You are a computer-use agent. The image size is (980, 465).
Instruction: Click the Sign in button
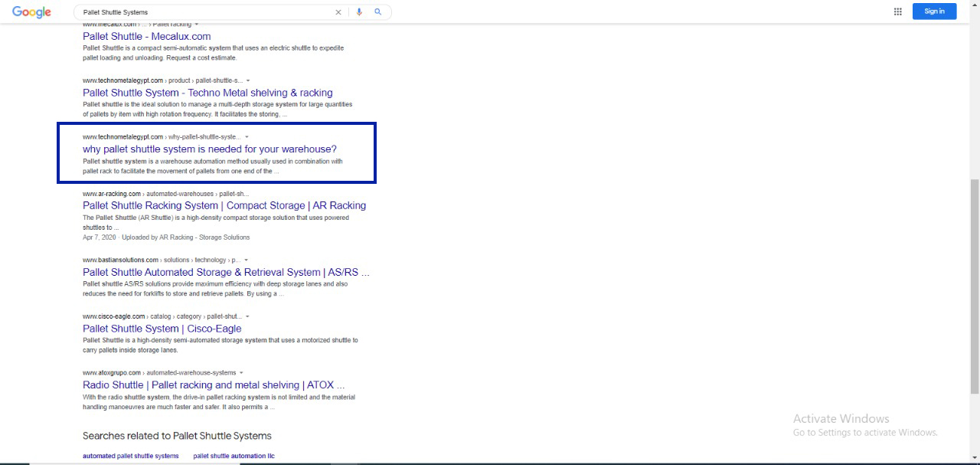934,11
